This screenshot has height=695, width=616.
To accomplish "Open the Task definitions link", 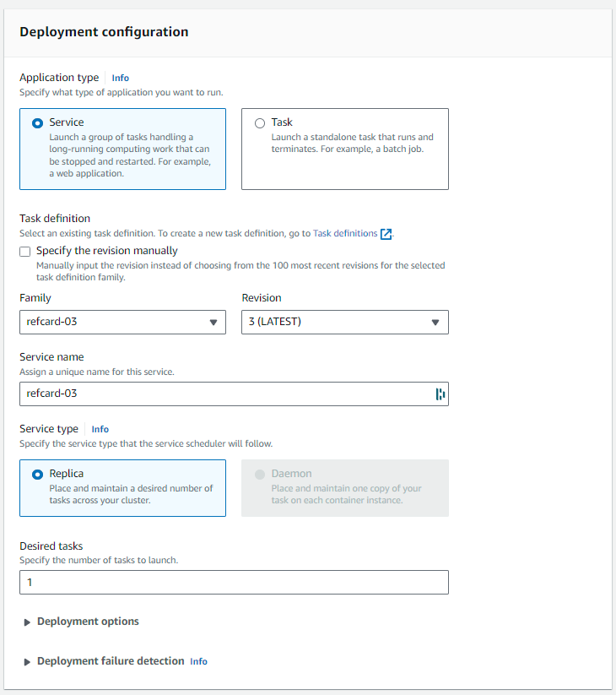I will click(x=345, y=233).
